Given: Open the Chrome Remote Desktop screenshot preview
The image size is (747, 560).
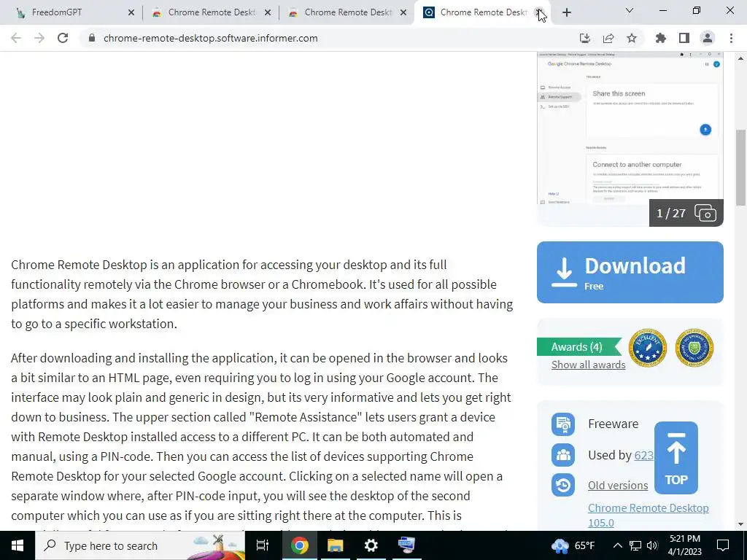Looking at the screenshot, I should click(x=630, y=128).
